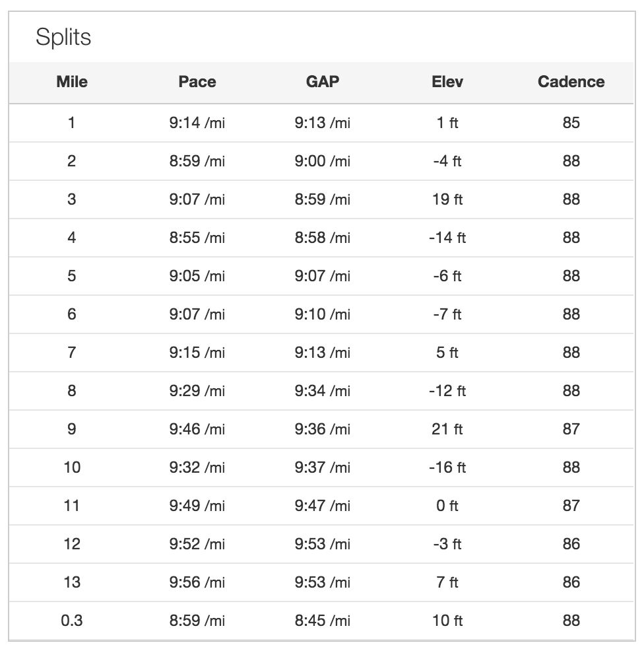Viewport: 644px width, 651px height.
Task: Select the Splits section title
Action: click(63, 37)
